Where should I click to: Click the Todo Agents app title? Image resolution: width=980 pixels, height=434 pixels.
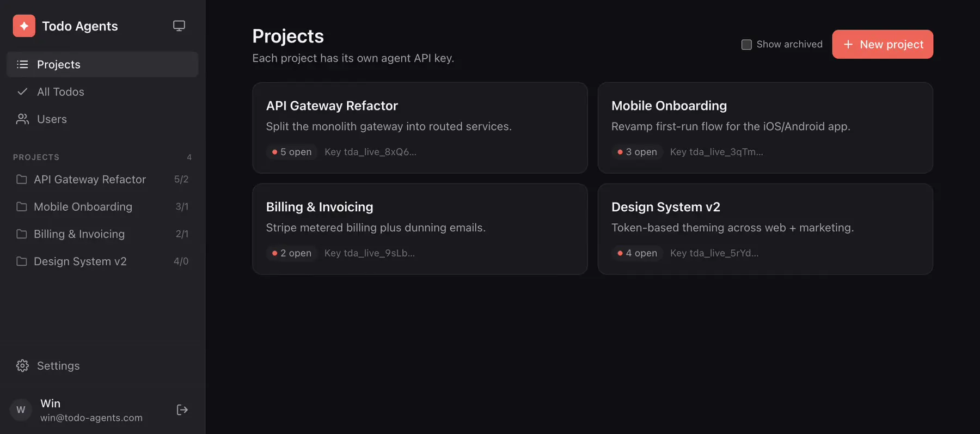pyautogui.click(x=80, y=26)
